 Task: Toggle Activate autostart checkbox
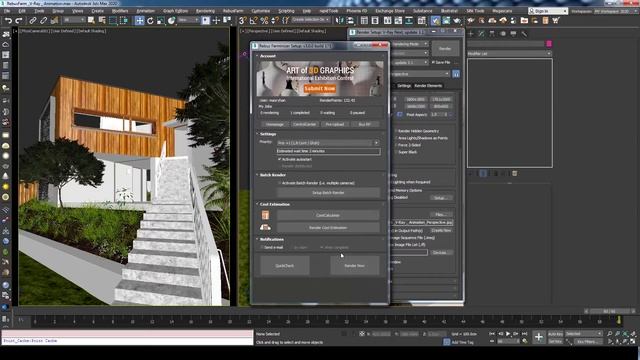click(x=280, y=159)
